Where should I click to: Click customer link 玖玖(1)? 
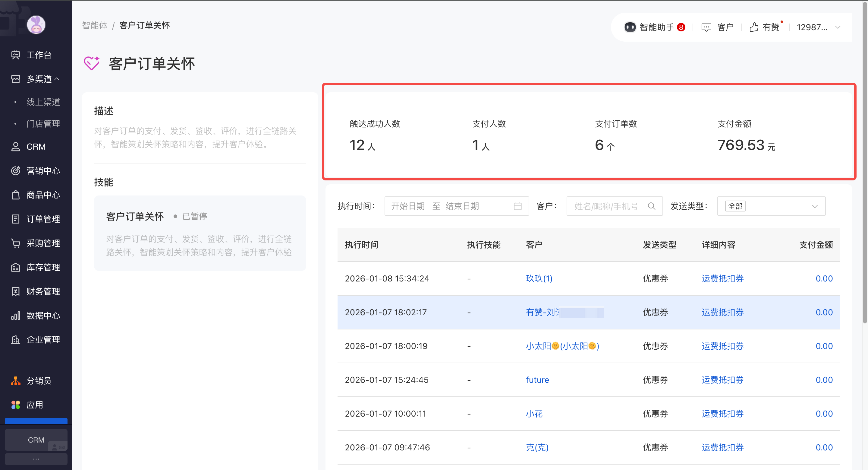pos(539,278)
